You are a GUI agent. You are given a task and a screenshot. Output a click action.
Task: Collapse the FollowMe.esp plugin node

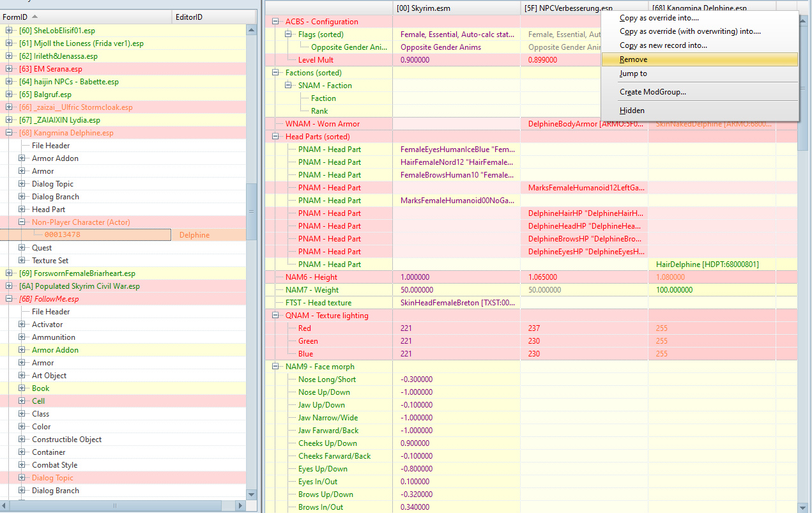(x=9, y=299)
